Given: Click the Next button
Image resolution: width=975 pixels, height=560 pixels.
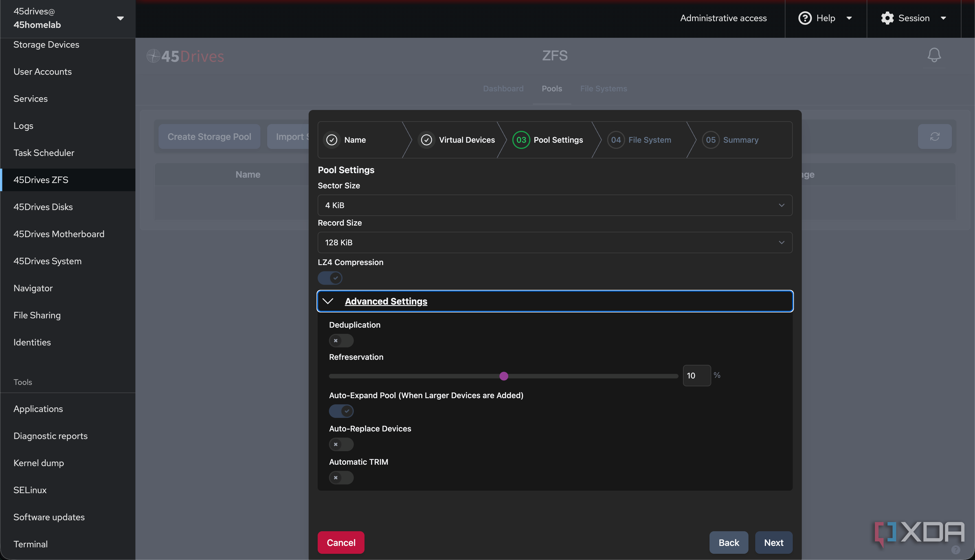Looking at the screenshot, I should 773,542.
